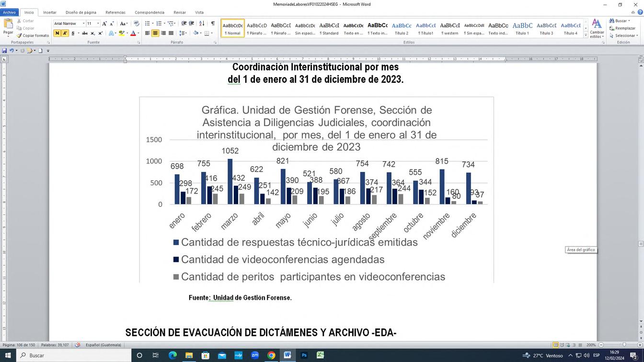Justify paragraph text
The width and height of the screenshot is (644, 362).
(171, 34)
